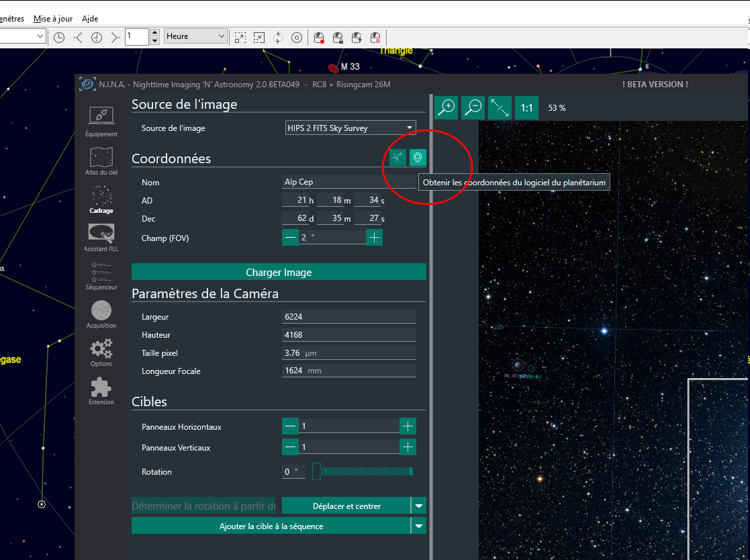
Task: Click the Hauteur field showing 4168
Action: pos(349,335)
